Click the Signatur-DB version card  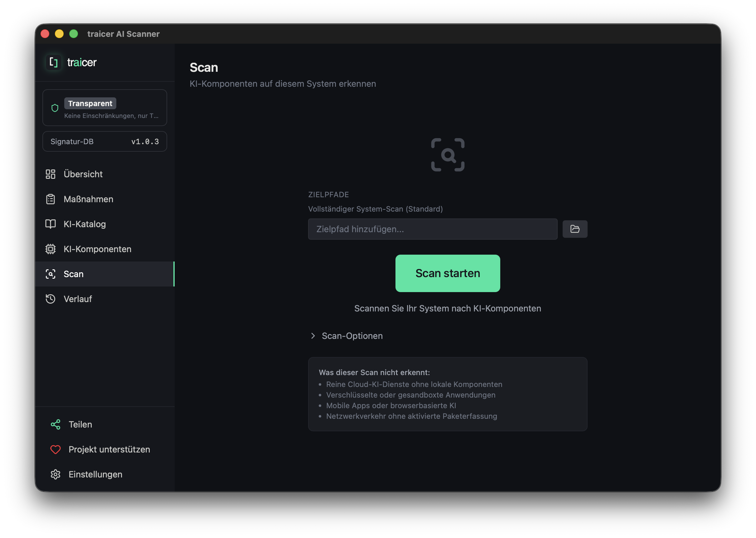click(x=105, y=141)
